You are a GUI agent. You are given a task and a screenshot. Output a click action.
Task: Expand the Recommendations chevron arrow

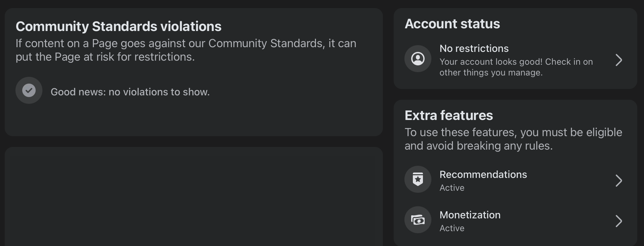[x=618, y=181]
